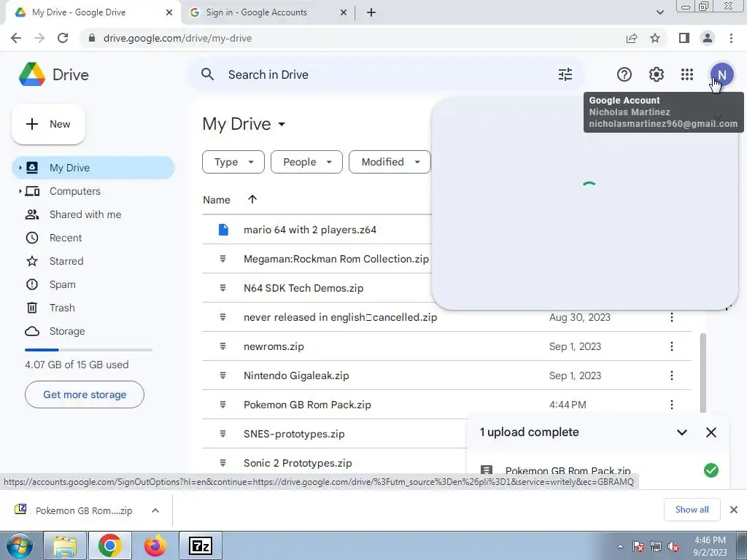Open a new browser tab
The image size is (747, 560).
[x=371, y=12]
